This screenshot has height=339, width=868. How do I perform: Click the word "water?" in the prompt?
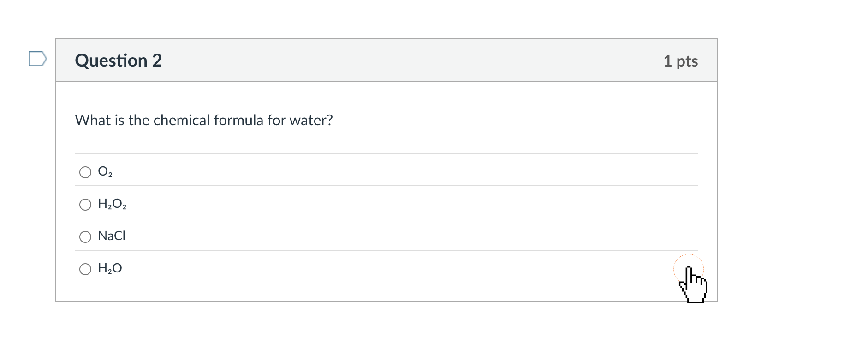click(311, 120)
